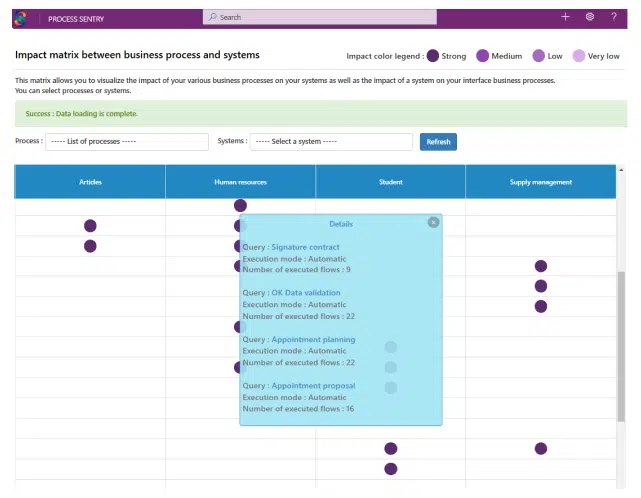The image size is (641, 498).
Task: Click the Student column header
Action: (x=390, y=182)
